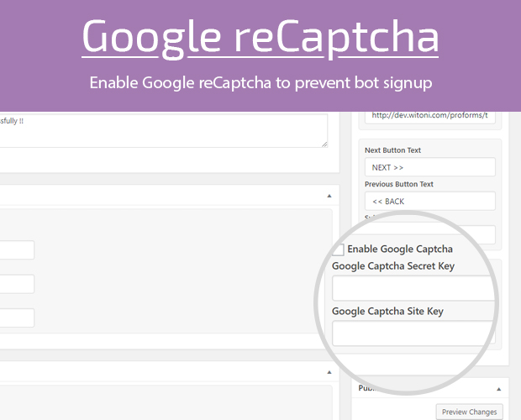This screenshot has height=420, width=521.
Task: Click text area containing 'sfully !!'
Action: (164, 130)
